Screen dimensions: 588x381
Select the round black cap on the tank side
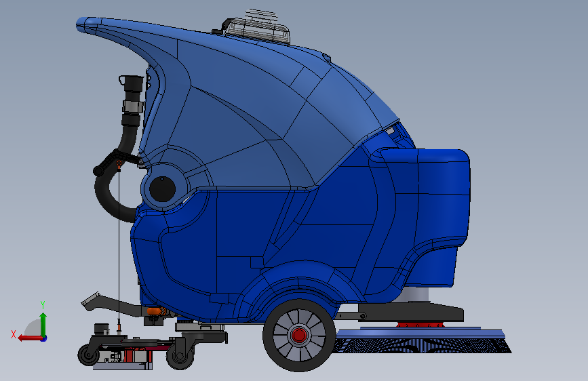[x=162, y=189]
